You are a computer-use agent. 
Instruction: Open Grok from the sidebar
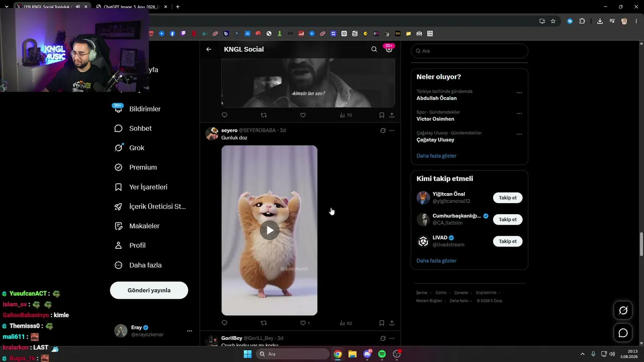[x=130, y=148]
